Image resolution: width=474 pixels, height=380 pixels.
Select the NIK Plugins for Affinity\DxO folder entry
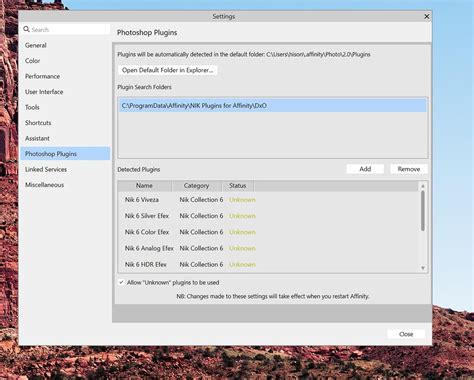click(x=273, y=106)
